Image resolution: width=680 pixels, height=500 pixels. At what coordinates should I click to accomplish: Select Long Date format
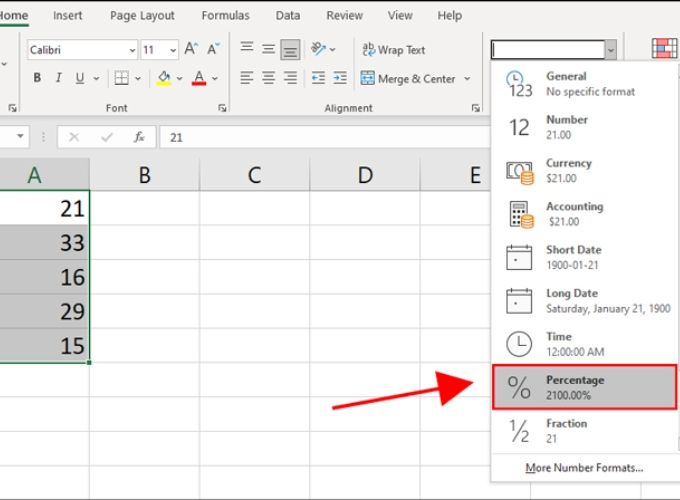tap(584, 301)
